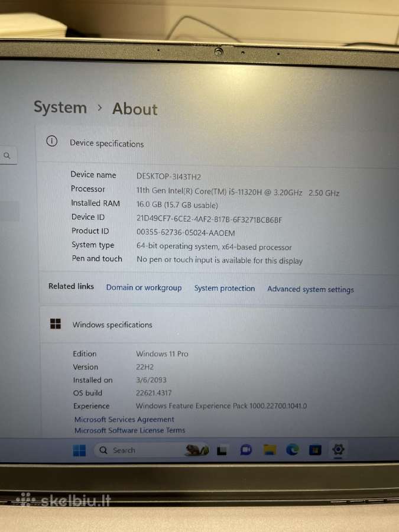Select the 64-bit operating system text
Screen dimensions: 399x532
click(214, 246)
